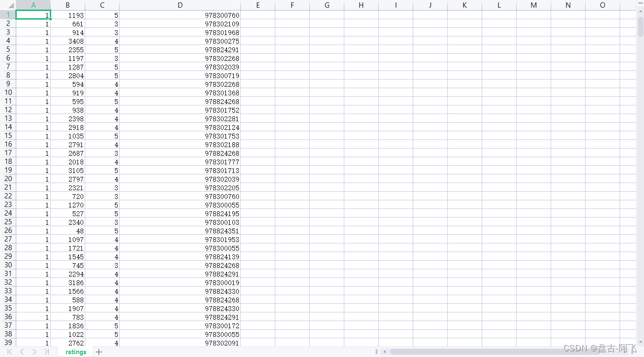Click cell with value 2355
The width and height of the screenshot is (644, 357).
click(68, 50)
